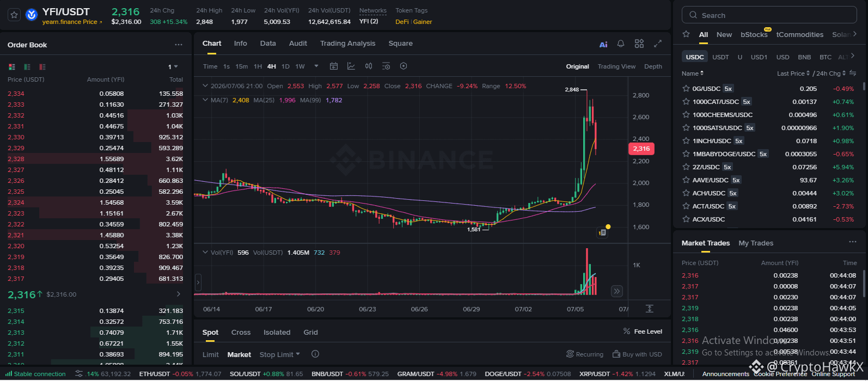Open Stop Limit order type dropdown
This screenshot has width=868, height=381.
pyautogui.click(x=279, y=354)
